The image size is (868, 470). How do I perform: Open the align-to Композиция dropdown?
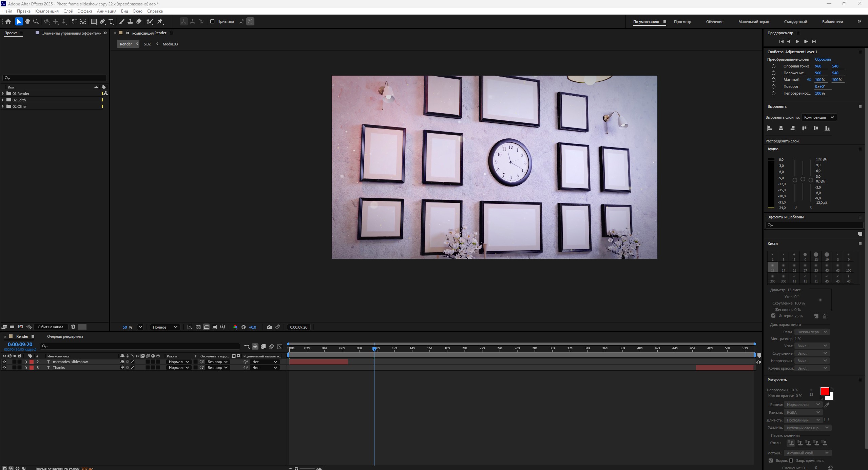pyautogui.click(x=818, y=117)
